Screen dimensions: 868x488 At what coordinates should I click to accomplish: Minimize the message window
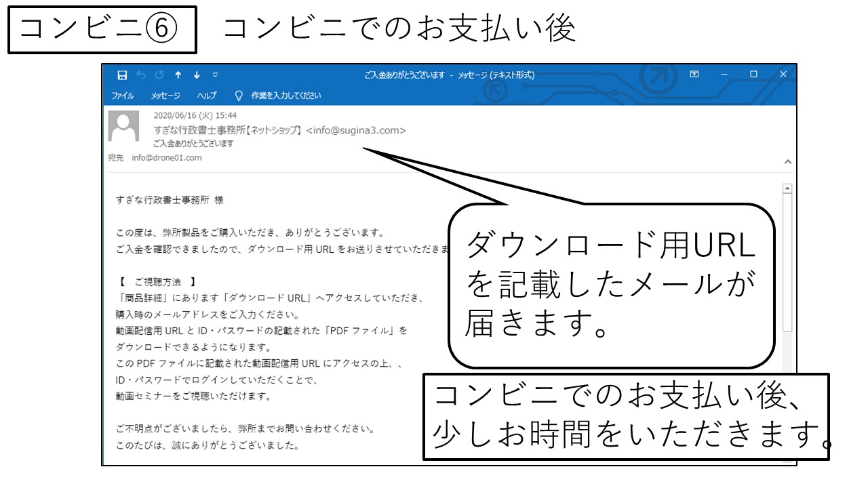tap(724, 75)
